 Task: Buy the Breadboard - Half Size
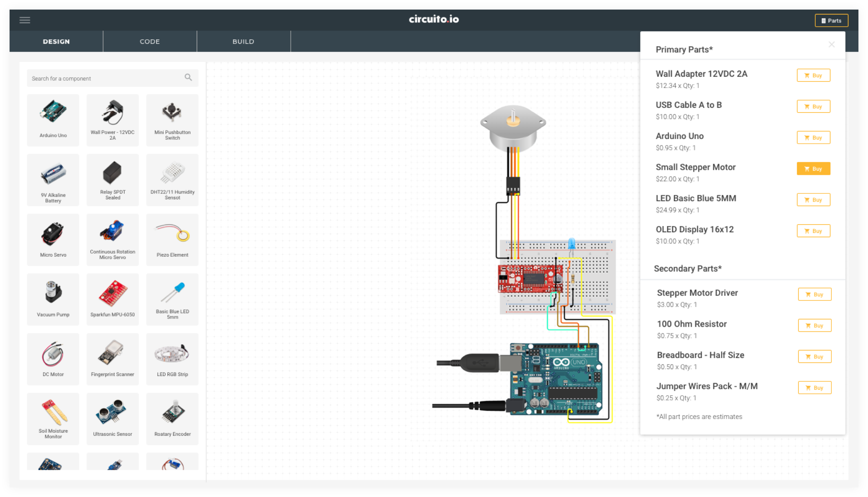[814, 357]
